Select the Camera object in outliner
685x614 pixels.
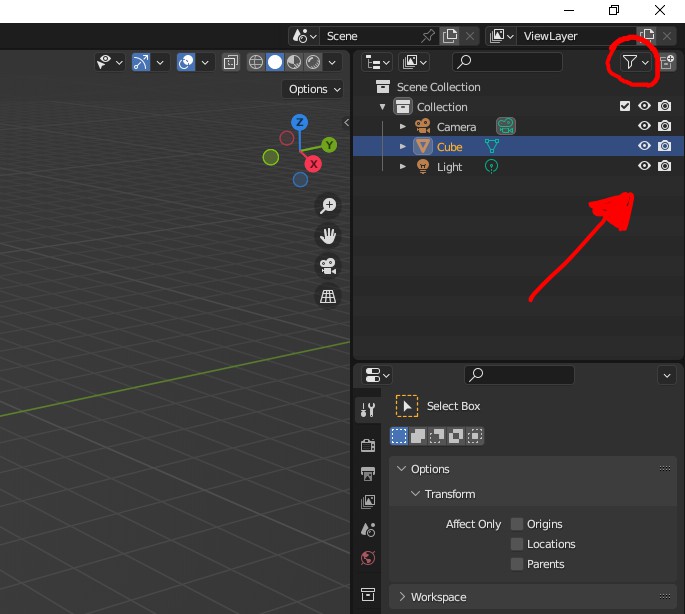click(x=457, y=127)
